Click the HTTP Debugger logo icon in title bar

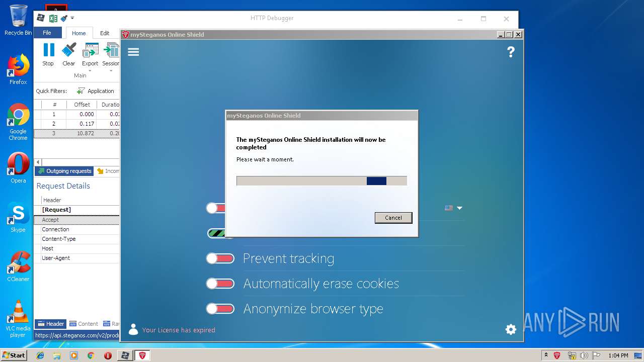[41, 18]
